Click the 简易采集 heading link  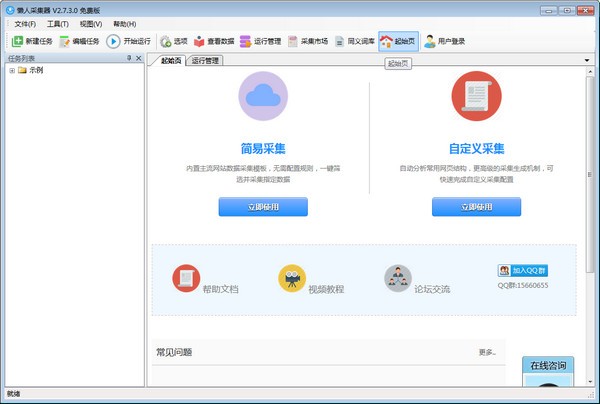point(263,148)
